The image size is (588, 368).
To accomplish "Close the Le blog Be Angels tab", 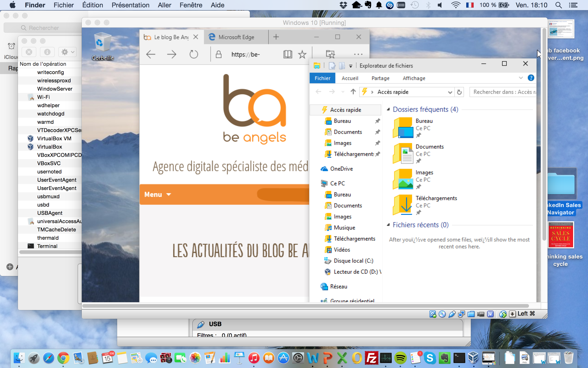I will point(196,37).
